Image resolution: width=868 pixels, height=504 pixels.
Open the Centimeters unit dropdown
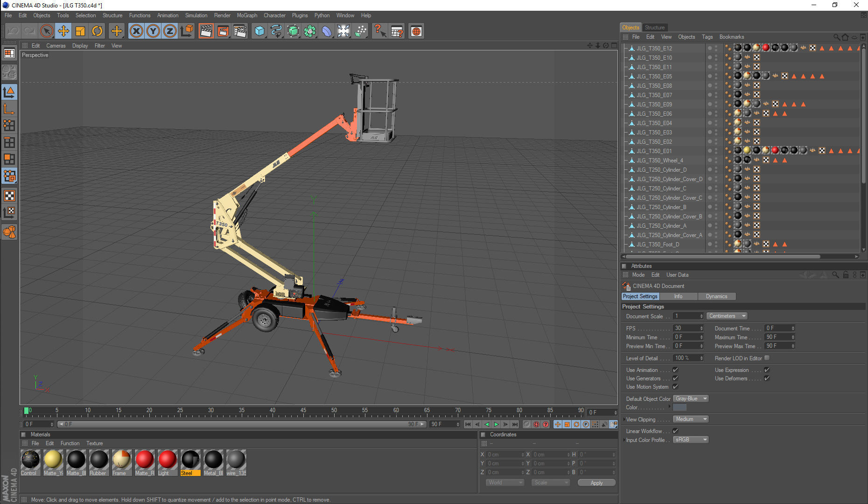tap(727, 316)
